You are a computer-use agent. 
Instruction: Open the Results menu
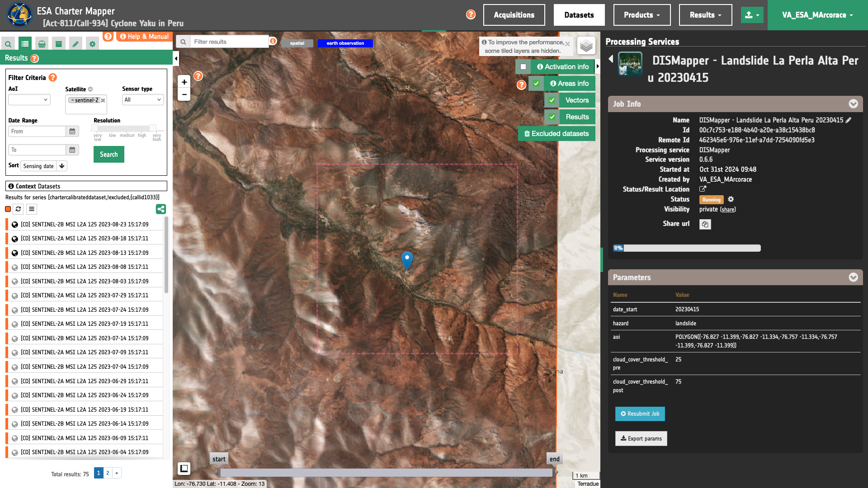click(705, 15)
